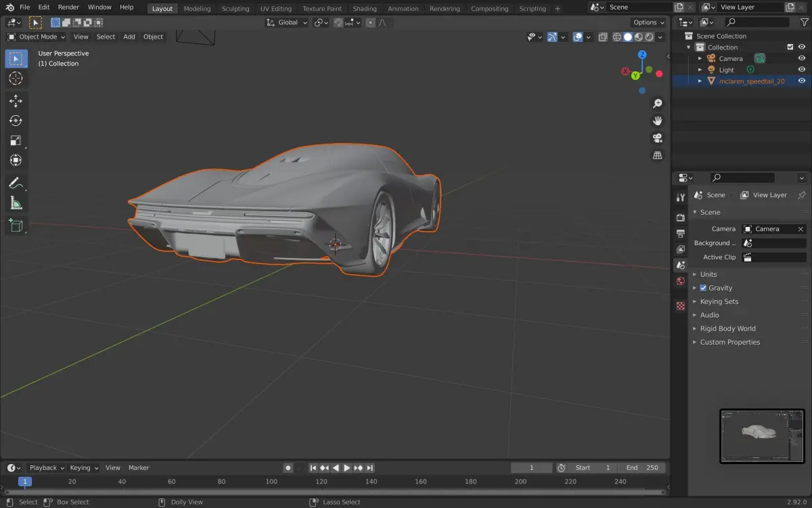Image resolution: width=812 pixels, height=508 pixels.
Task: Click the Options button in viewport header
Action: point(648,22)
